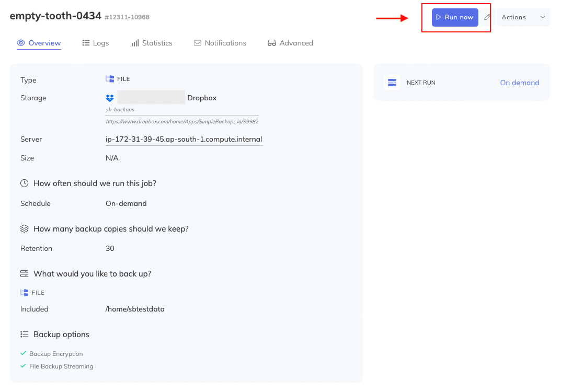Switch to the Advanced tab
This screenshot has height=392, width=561.
[x=290, y=43]
